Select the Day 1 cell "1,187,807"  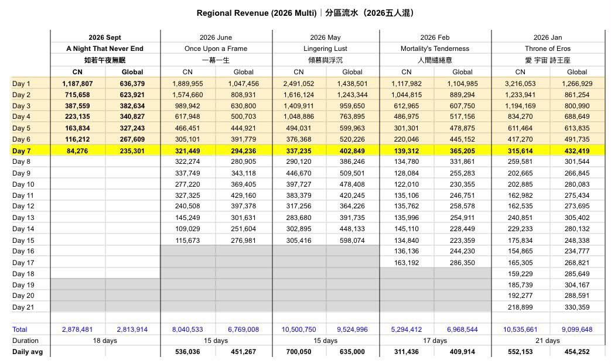[77, 84]
